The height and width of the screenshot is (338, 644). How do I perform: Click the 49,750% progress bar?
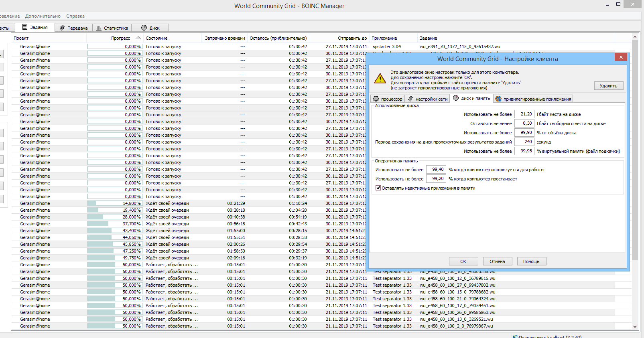tap(114, 258)
